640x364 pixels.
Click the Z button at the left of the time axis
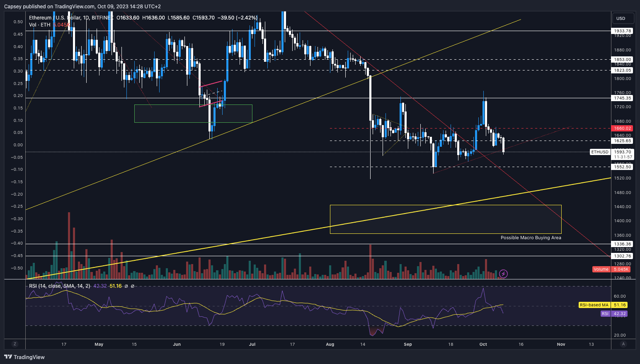pos(15,344)
